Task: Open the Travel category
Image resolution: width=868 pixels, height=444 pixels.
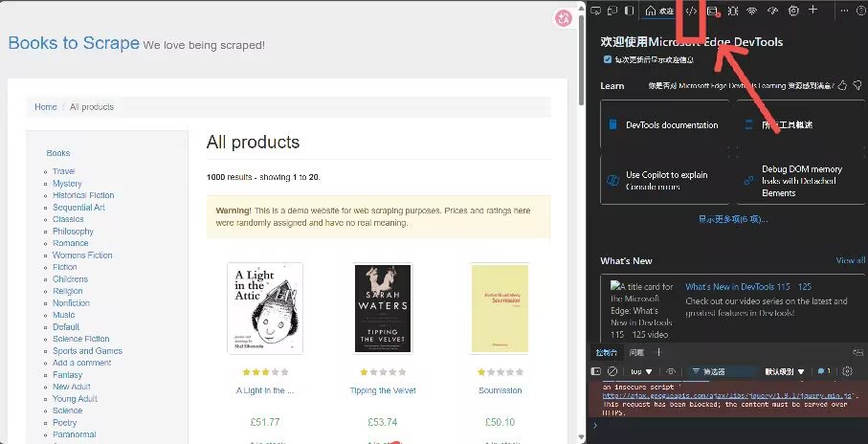Action: coord(64,171)
